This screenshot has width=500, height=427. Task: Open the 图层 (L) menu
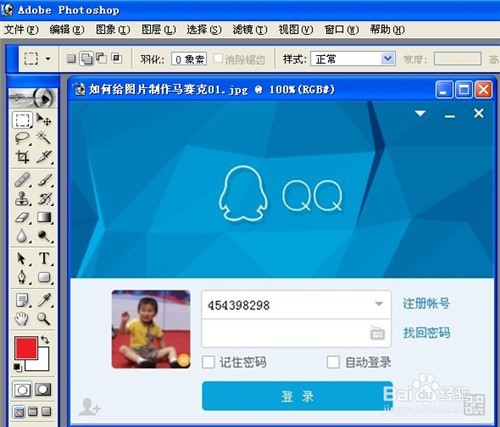pos(159,30)
